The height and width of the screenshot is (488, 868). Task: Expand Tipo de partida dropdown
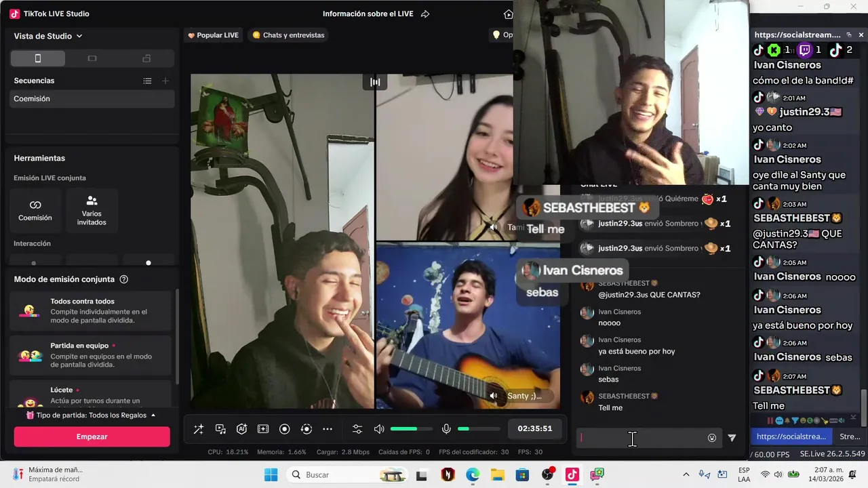pos(92,415)
